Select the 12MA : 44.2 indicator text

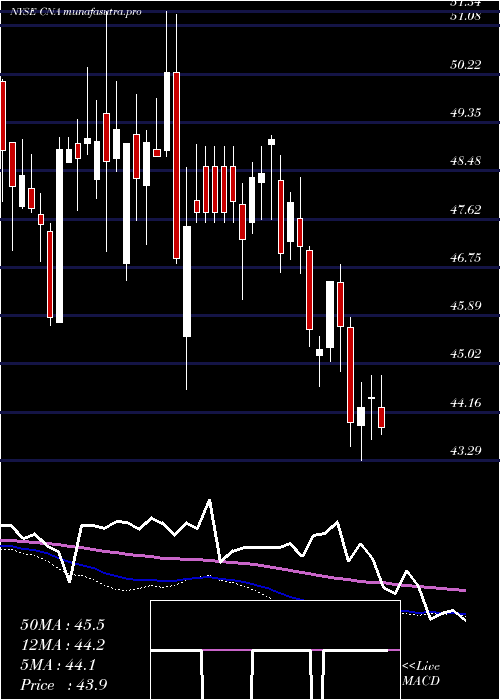[62, 645]
